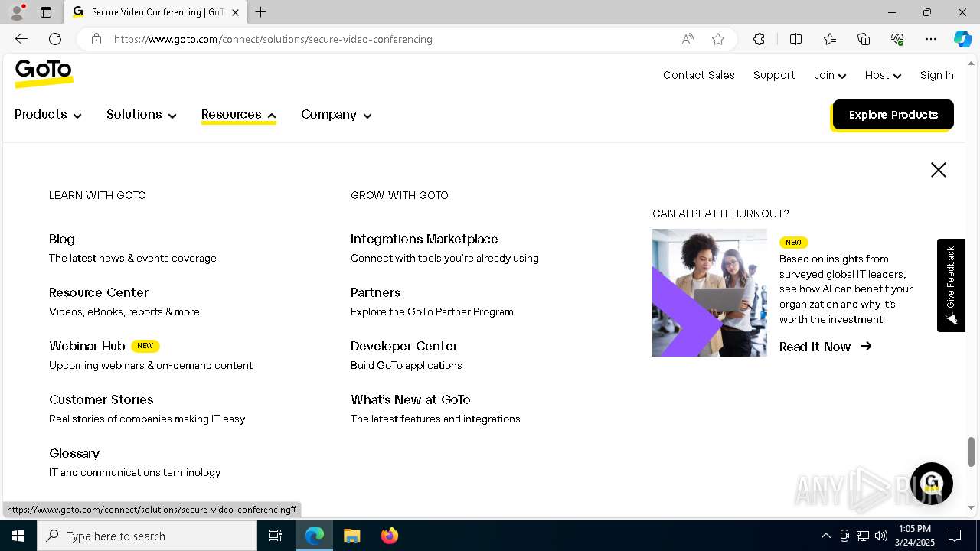This screenshot has width=980, height=551.
Task: Open Windows Start menu
Action: (18, 536)
